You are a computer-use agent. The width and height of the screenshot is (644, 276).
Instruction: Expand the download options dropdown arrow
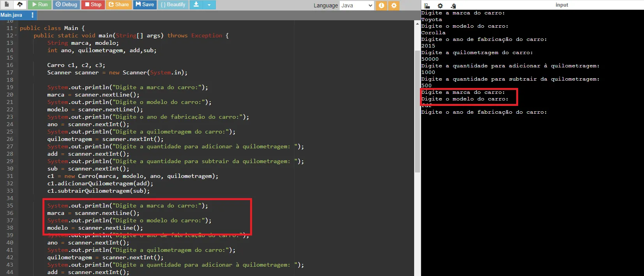pyautogui.click(x=209, y=5)
